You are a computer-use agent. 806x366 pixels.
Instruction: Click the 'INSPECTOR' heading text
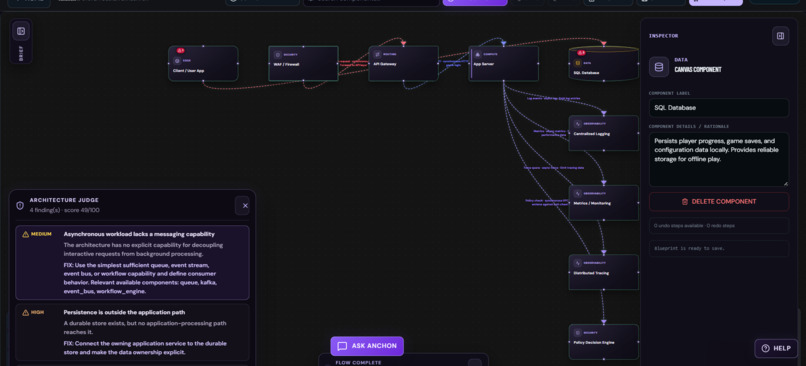663,36
